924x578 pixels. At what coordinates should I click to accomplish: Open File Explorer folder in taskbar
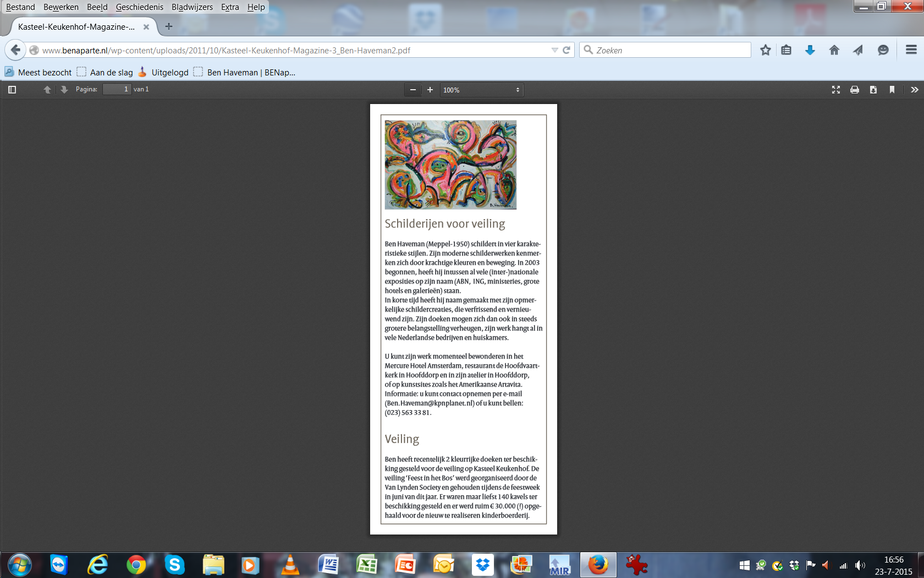(213, 565)
